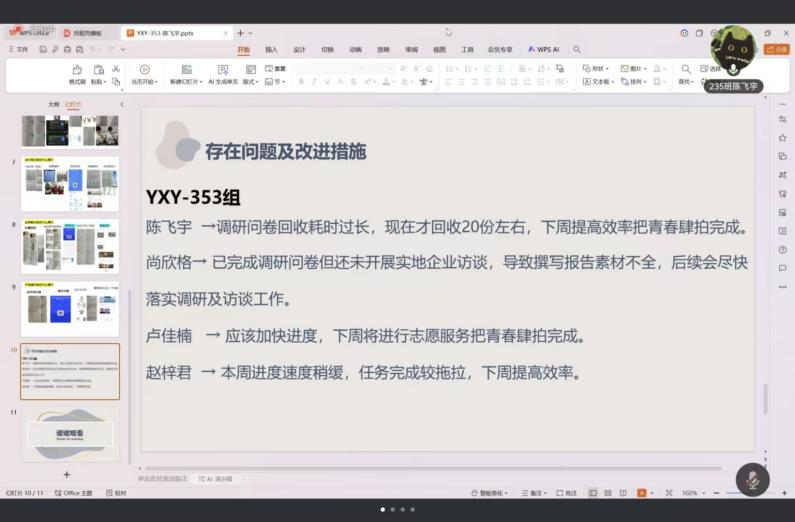Select the slide 8 thumbnail
Viewport: 795px width, 522px height.
(x=70, y=246)
